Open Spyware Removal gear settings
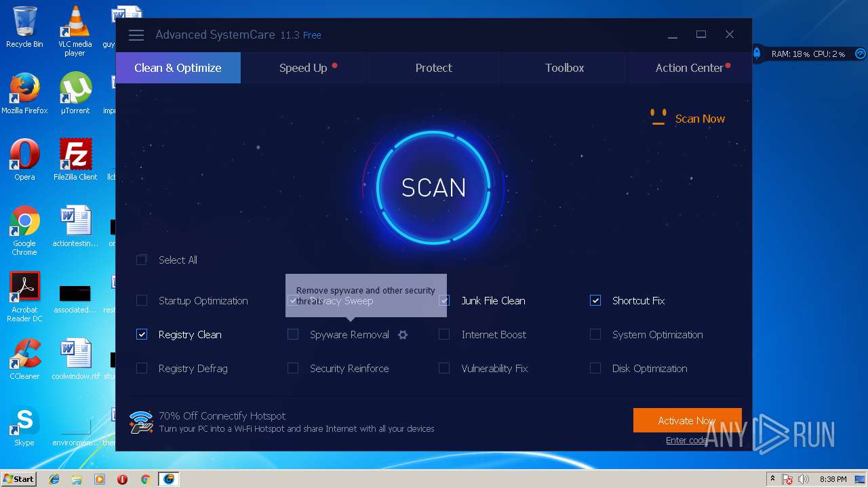This screenshot has height=488, width=868. click(x=403, y=334)
